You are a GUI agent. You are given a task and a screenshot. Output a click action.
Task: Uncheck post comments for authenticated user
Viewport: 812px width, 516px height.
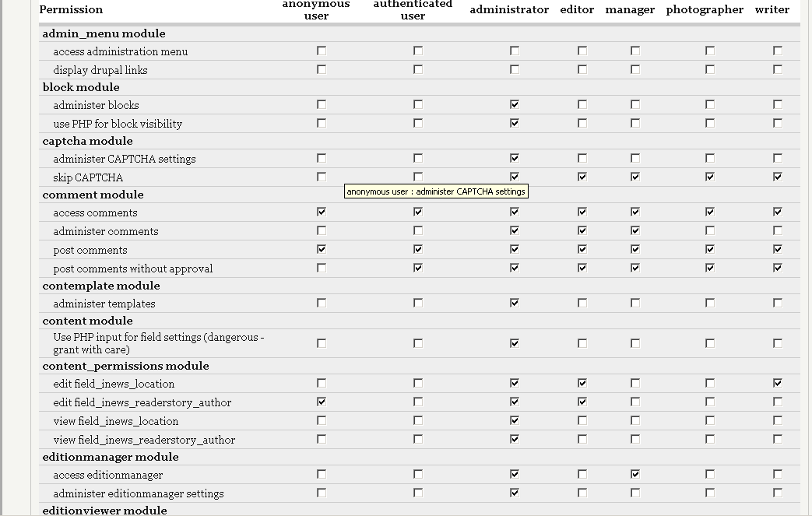[x=418, y=250]
